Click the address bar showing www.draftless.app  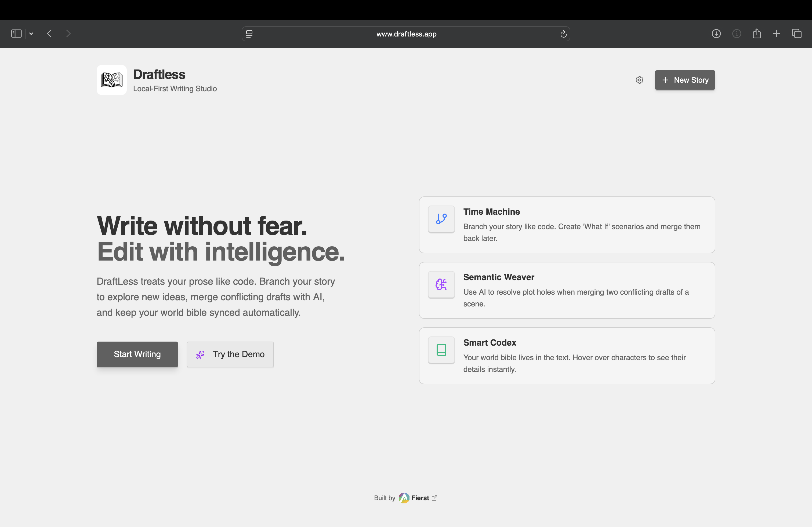click(406, 34)
